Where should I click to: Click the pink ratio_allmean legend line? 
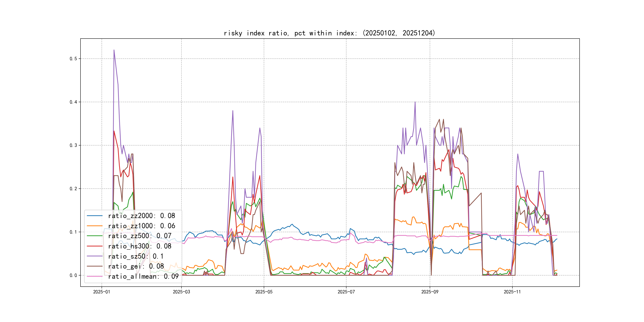[94, 276]
